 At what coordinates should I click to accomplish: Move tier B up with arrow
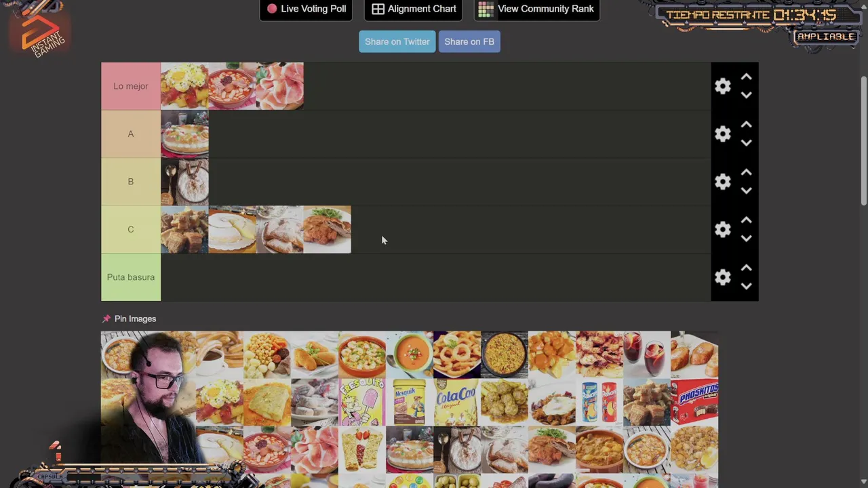746,173
